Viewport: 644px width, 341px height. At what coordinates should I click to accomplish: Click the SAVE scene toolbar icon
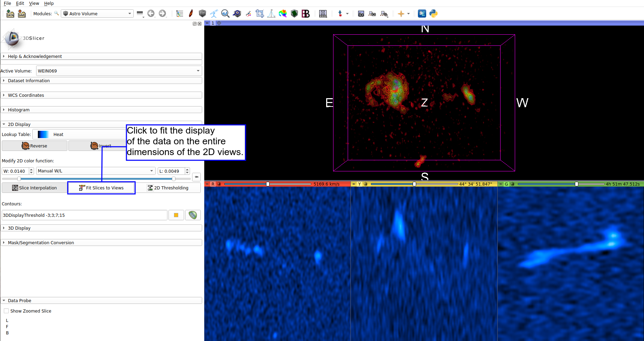point(22,14)
